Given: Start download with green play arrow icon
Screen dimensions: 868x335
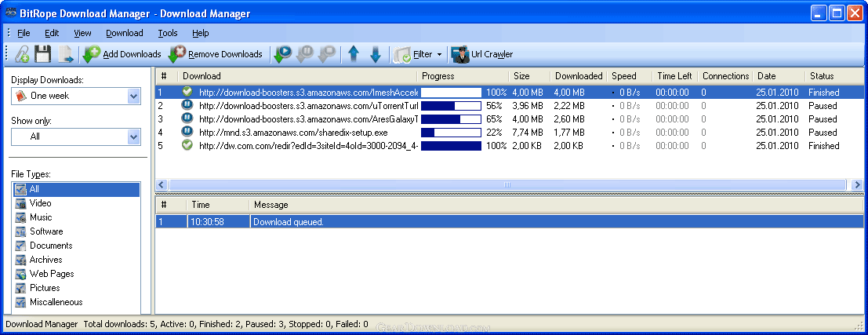Looking at the screenshot, I should point(283,54).
